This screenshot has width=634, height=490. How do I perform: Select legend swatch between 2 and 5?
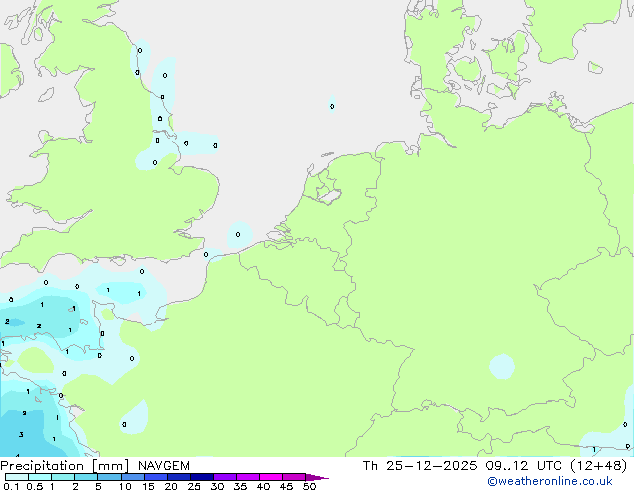click(87, 477)
